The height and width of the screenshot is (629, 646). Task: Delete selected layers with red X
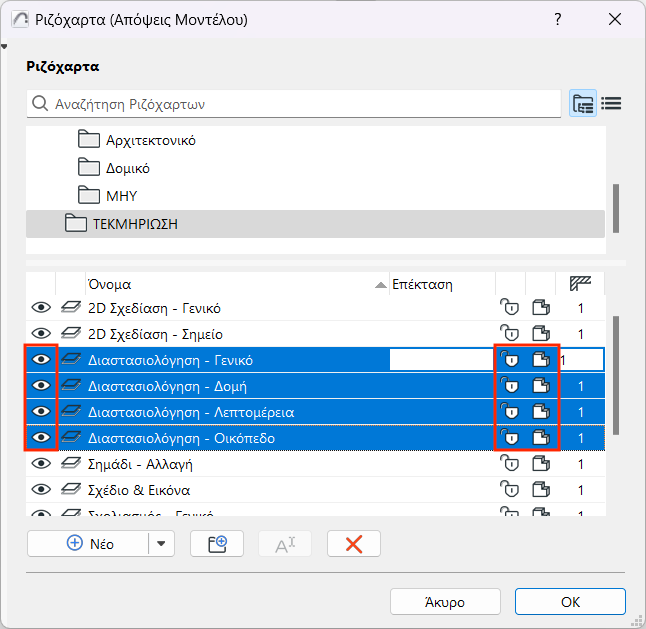point(353,543)
